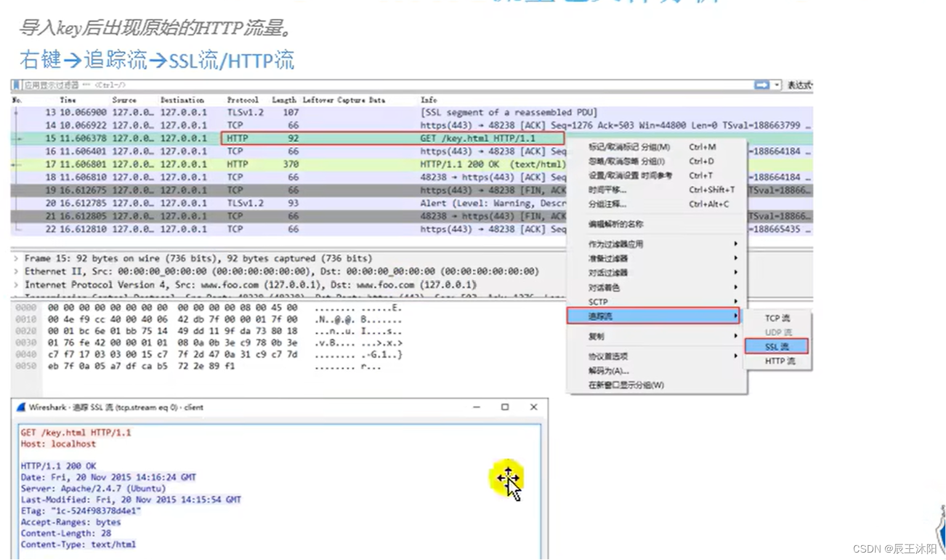Choose the Ctrl+T time reference entry
The image size is (946, 560).
pos(657,175)
